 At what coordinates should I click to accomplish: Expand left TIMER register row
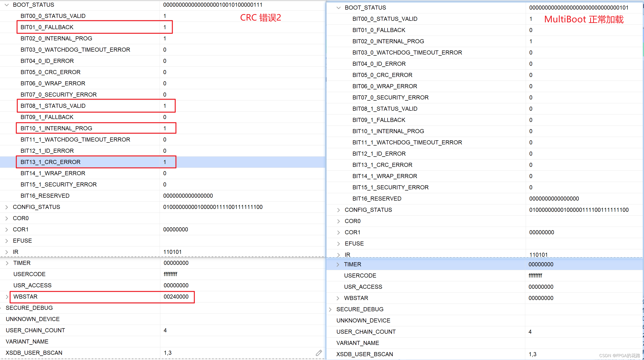point(7,263)
